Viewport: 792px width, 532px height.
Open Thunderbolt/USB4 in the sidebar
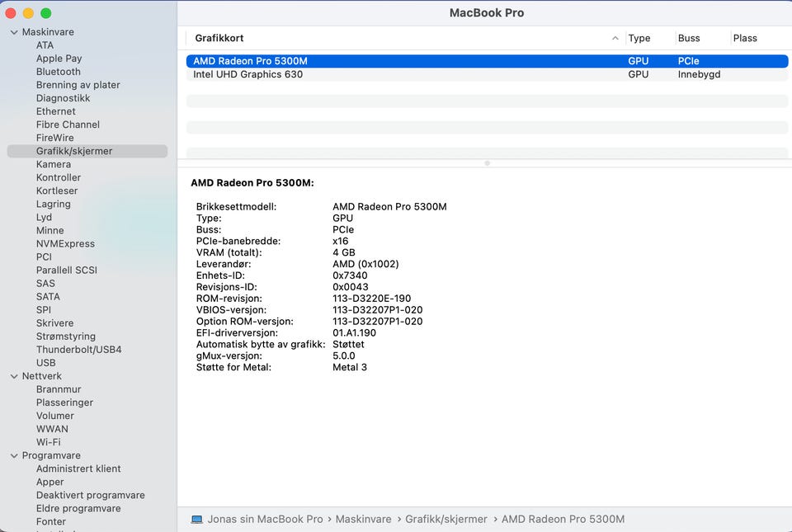point(79,349)
